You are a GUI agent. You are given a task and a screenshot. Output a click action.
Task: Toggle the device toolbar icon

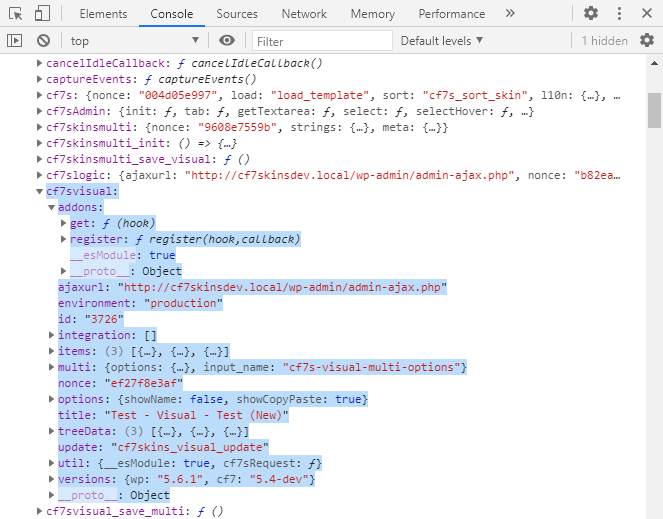[42, 14]
